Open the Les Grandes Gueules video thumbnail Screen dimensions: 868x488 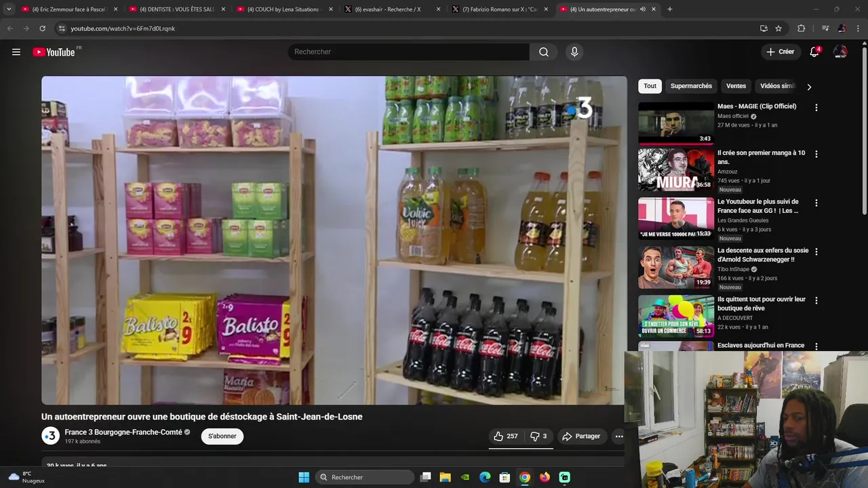coord(676,218)
